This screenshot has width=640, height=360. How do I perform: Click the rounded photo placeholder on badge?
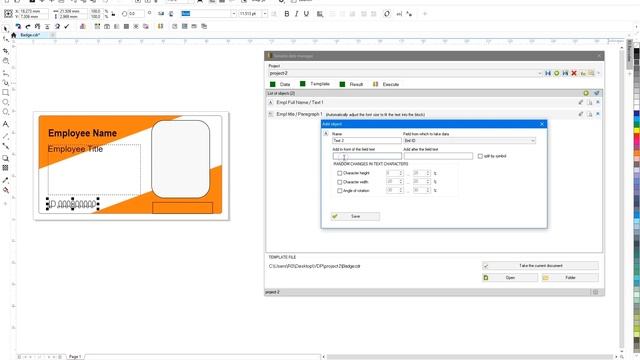point(180,159)
